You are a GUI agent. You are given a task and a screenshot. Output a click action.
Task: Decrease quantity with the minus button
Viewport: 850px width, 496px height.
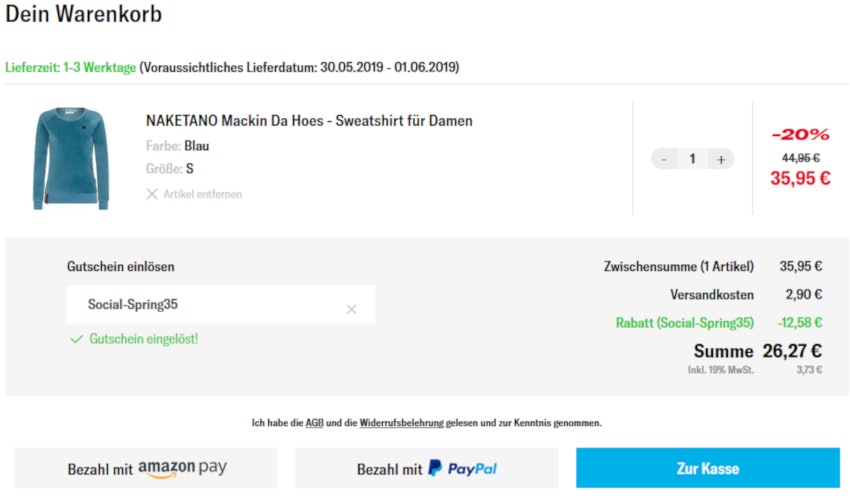click(x=665, y=159)
